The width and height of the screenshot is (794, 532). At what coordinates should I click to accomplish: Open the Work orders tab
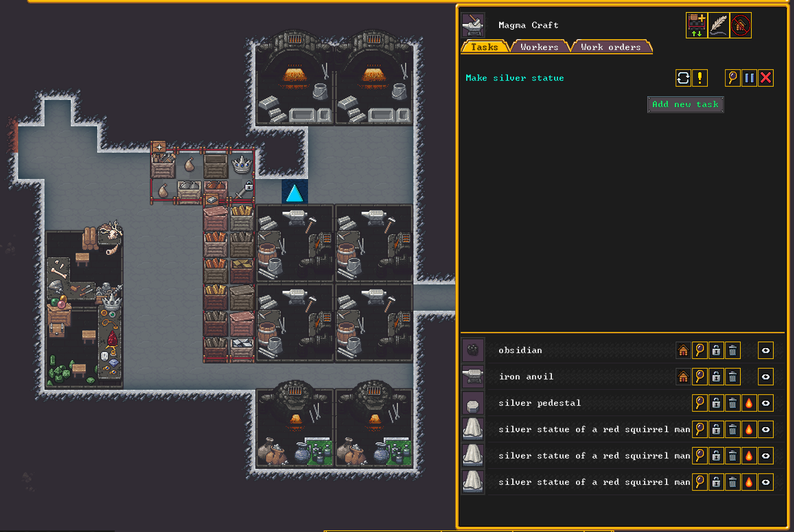[611, 47]
